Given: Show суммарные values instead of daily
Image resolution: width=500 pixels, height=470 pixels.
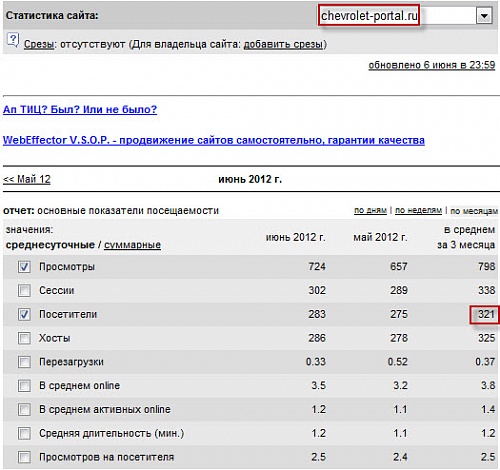Looking at the screenshot, I should (x=132, y=245).
